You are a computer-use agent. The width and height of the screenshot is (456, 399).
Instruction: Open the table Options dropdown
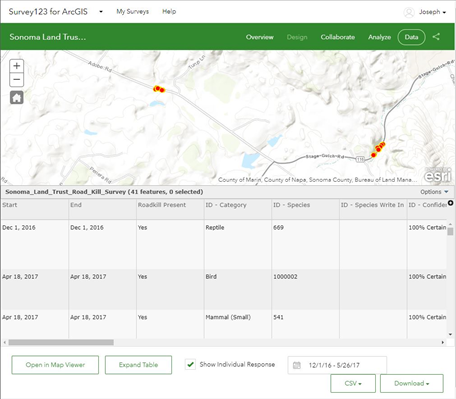pyautogui.click(x=434, y=192)
